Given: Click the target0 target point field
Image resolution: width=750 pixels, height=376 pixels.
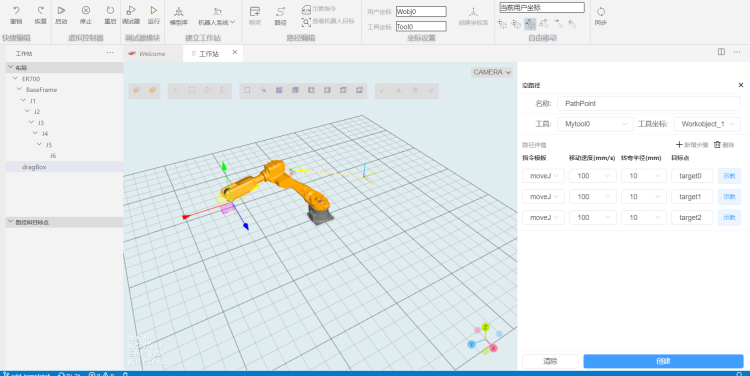Looking at the screenshot, I should 692,176.
